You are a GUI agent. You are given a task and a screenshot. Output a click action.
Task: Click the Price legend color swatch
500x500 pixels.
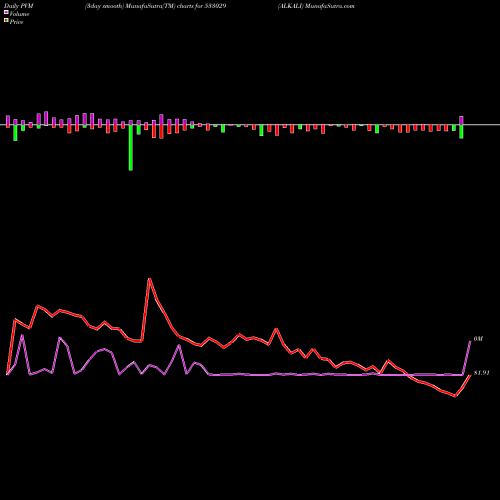(6, 21)
